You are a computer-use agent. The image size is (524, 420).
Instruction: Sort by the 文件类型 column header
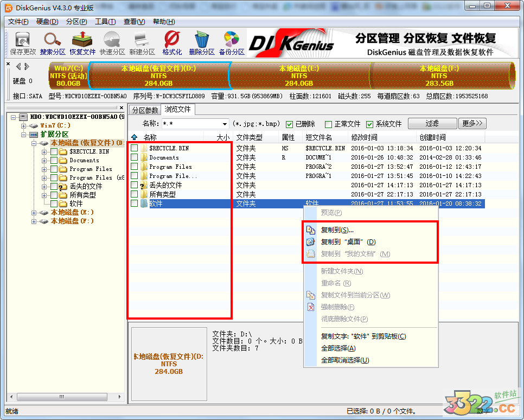coord(255,137)
